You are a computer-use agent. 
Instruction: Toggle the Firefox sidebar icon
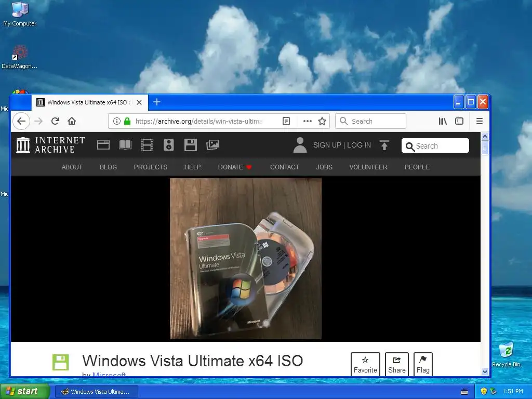point(459,121)
